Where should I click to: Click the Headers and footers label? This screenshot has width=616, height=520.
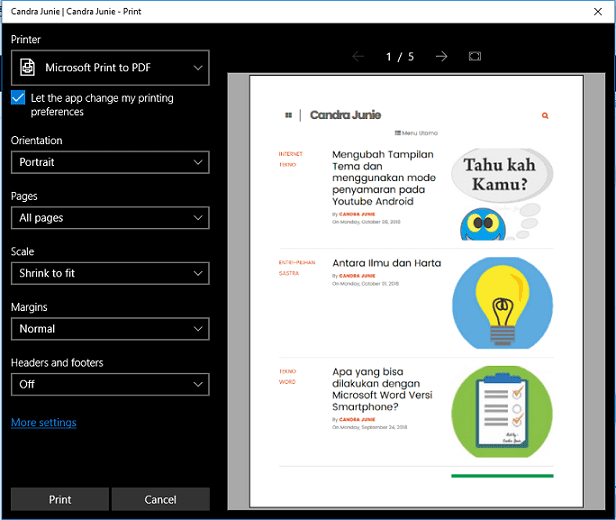57,363
